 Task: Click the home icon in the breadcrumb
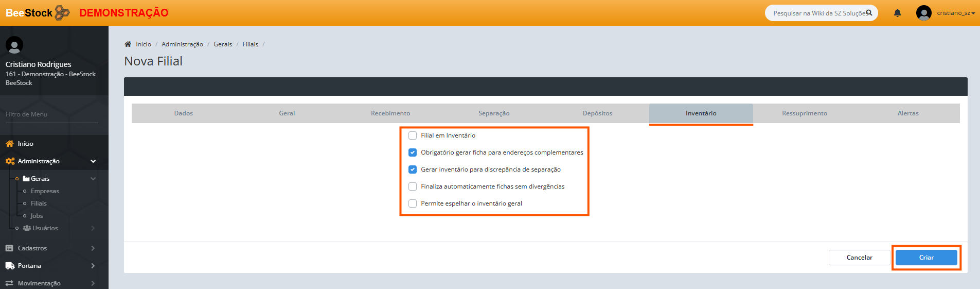(128, 44)
